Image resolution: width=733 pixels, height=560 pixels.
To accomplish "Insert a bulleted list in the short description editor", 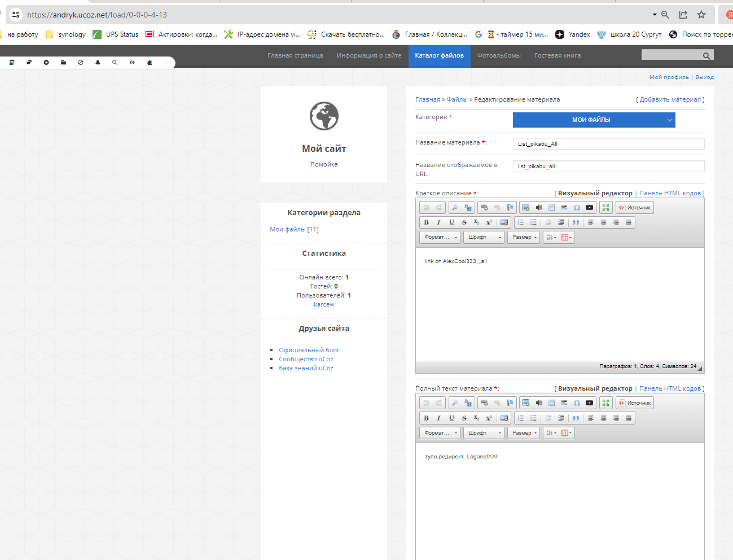I will [533, 222].
